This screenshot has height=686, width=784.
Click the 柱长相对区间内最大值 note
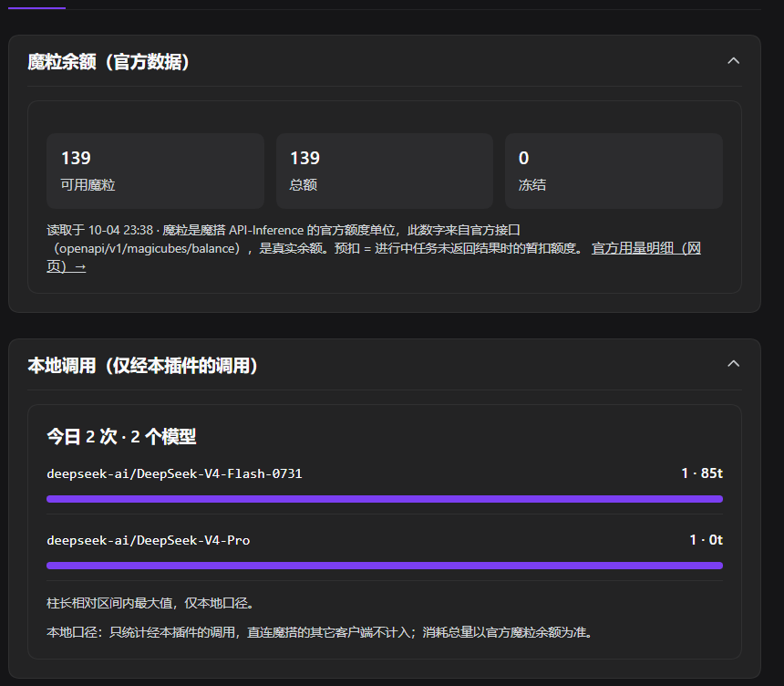[151, 603]
